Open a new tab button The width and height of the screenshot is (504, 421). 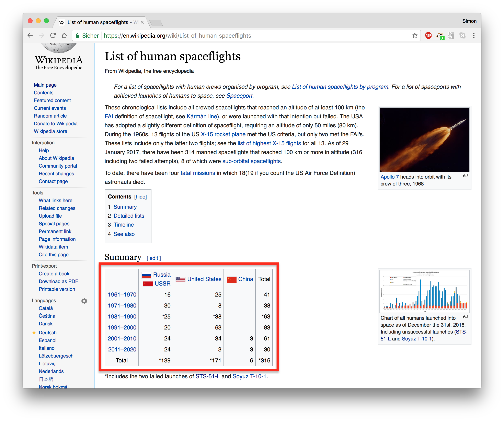coord(156,23)
